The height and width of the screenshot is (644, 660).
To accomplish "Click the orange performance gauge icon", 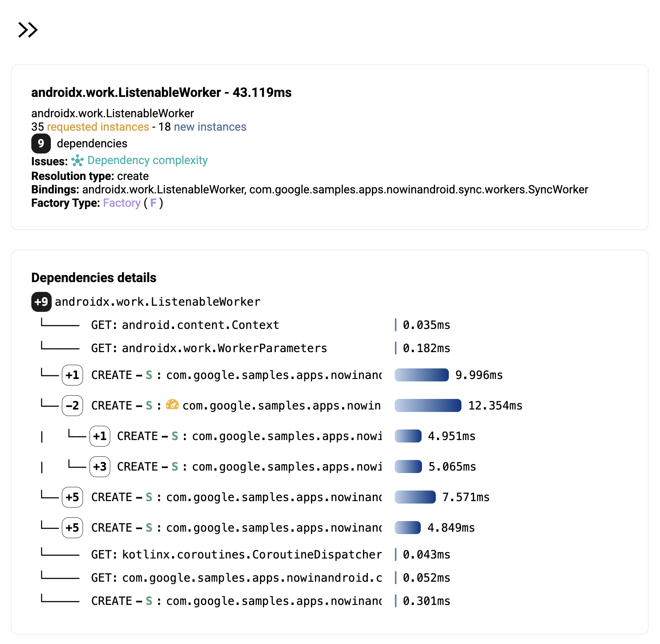I will [x=173, y=405].
